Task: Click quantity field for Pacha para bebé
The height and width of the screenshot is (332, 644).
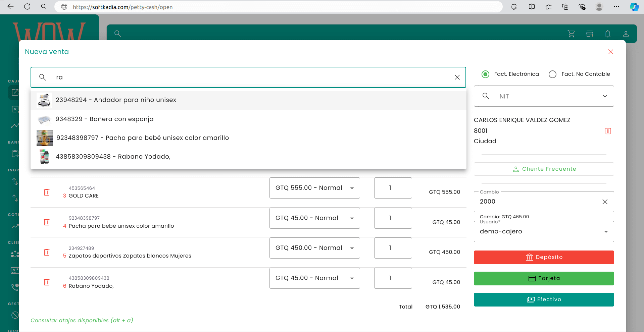Action: pyautogui.click(x=393, y=218)
